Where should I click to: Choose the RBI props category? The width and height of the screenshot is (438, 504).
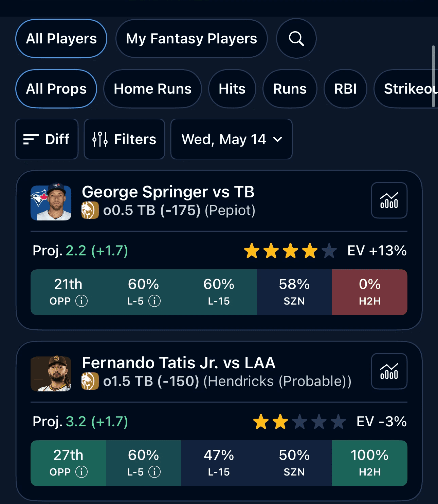click(x=345, y=89)
